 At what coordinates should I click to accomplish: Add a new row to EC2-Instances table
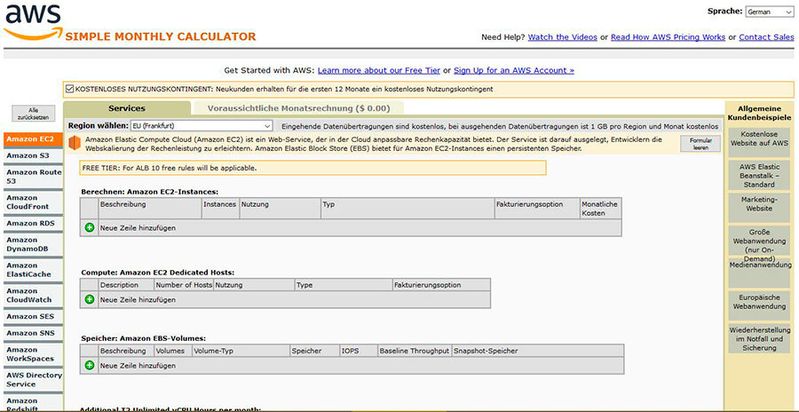[90, 228]
